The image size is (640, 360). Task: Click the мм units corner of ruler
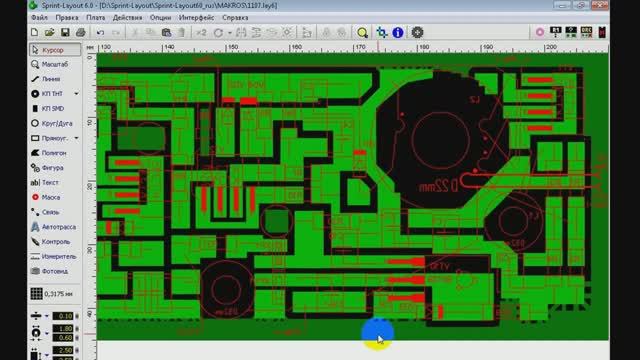90,47
